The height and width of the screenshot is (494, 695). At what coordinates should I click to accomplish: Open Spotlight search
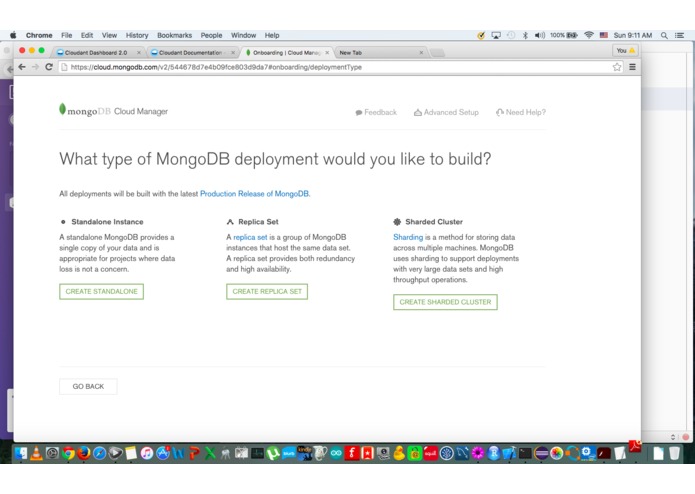click(x=664, y=35)
